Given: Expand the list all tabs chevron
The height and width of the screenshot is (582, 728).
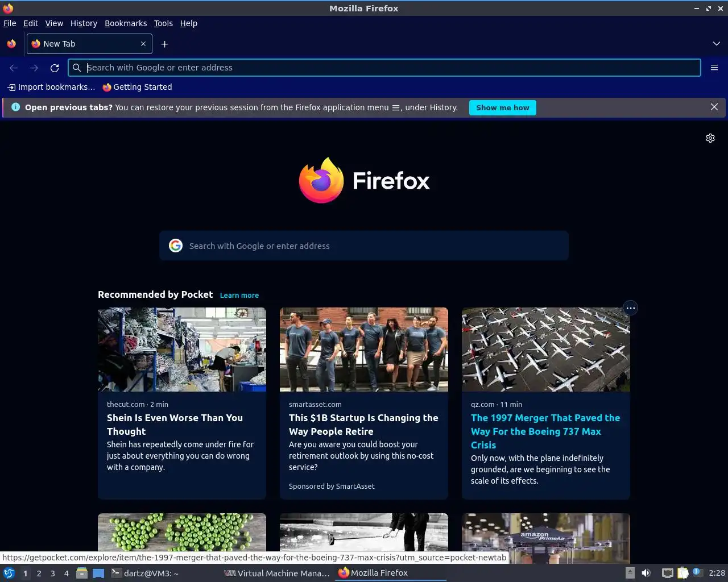Looking at the screenshot, I should 717,44.
